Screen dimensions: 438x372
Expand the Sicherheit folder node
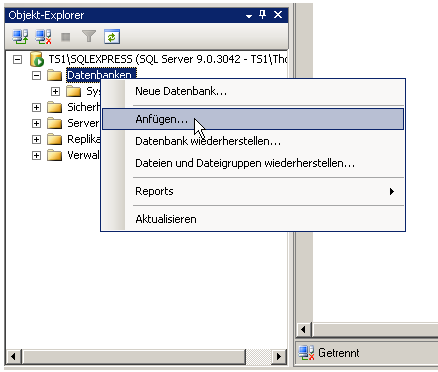click(36, 107)
